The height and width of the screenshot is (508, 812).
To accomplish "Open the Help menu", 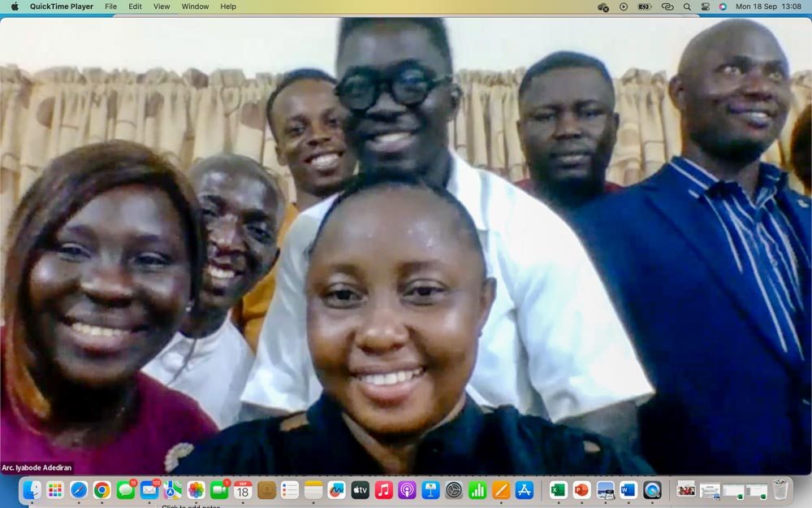I will click(228, 7).
